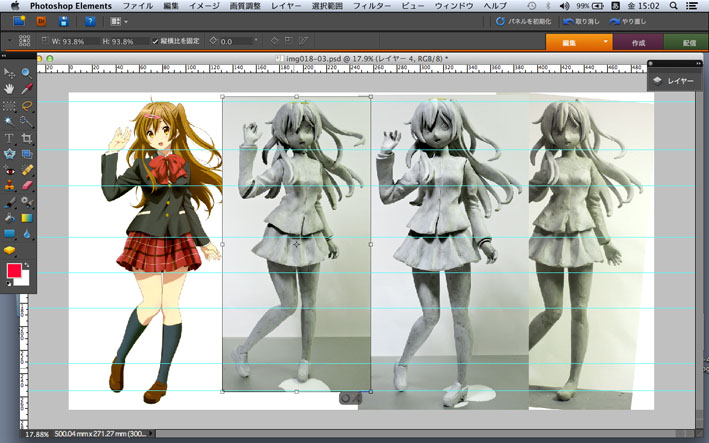Choose the rotate transform mode icon
The height and width of the screenshot is (443, 709).
(274, 41)
